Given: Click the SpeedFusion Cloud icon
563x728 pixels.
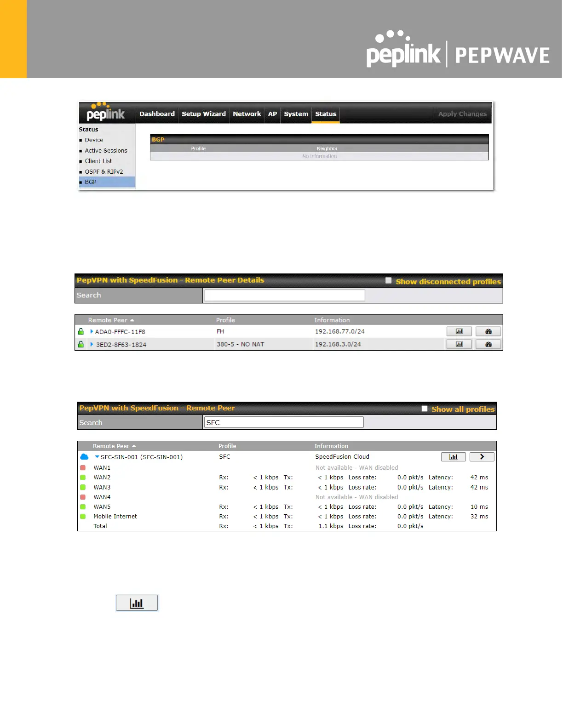Looking at the screenshot, I should pyautogui.click(x=84, y=457).
